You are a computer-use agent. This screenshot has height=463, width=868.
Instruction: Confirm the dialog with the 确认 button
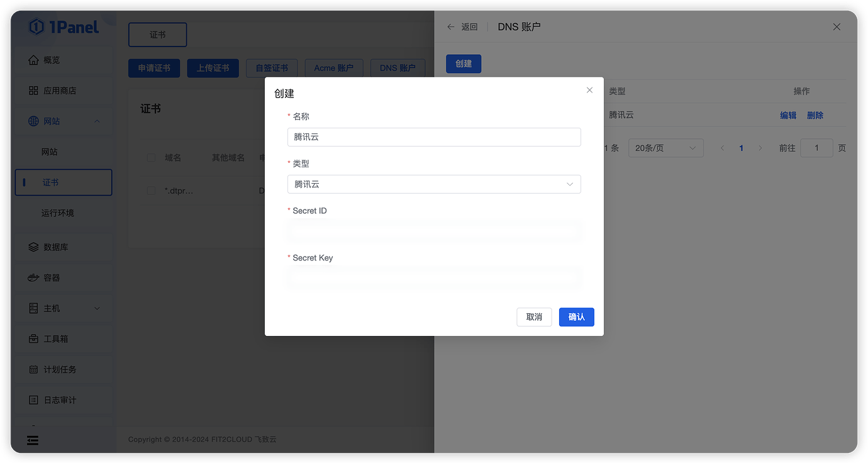577,317
